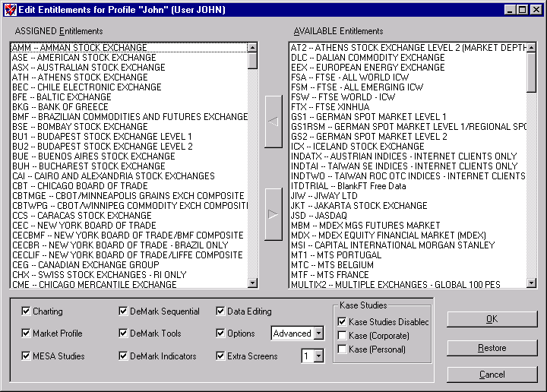Select MSI -- CAPITAL INTERNATIONAL MORGAN STANLEY
The width and height of the screenshot is (547, 392).
pyautogui.click(x=408, y=245)
